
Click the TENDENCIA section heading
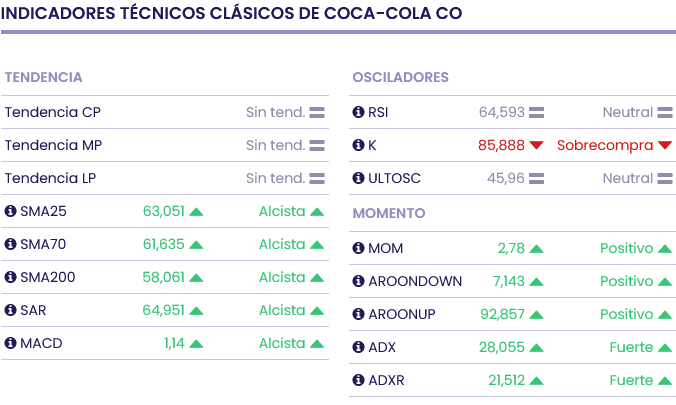click(x=43, y=77)
